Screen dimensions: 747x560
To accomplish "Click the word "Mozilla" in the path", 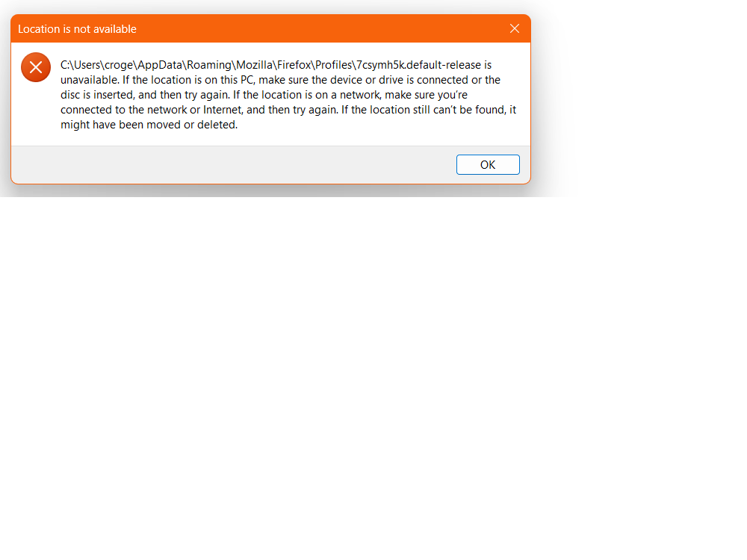I will 255,65.
